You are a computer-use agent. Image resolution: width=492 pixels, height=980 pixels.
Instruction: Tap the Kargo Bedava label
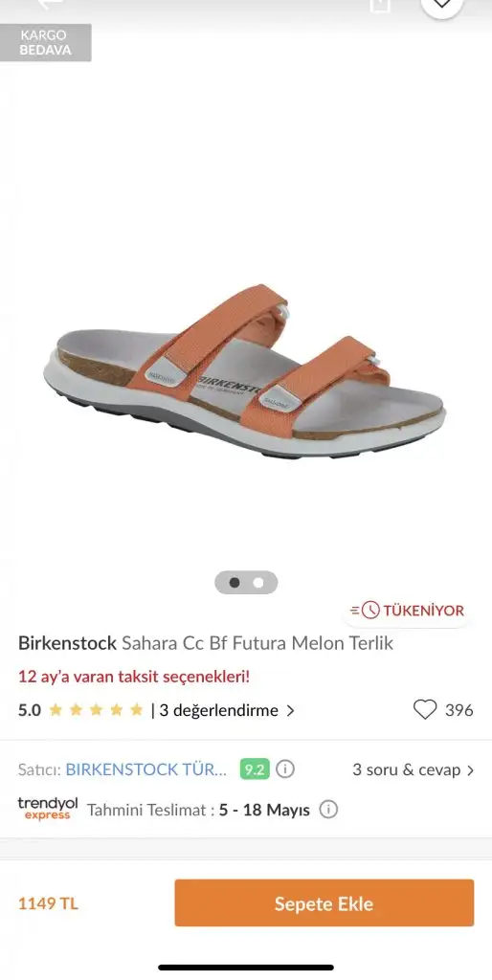pyautogui.click(x=45, y=42)
